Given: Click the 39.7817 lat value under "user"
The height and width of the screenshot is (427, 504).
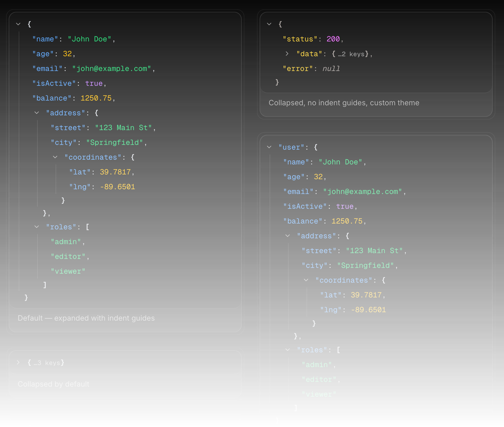Looking at the screenshot, I should 366,295.
